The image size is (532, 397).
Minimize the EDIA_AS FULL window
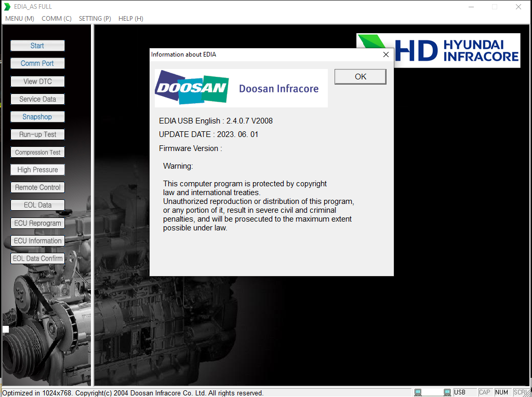[x=471, y=7]
